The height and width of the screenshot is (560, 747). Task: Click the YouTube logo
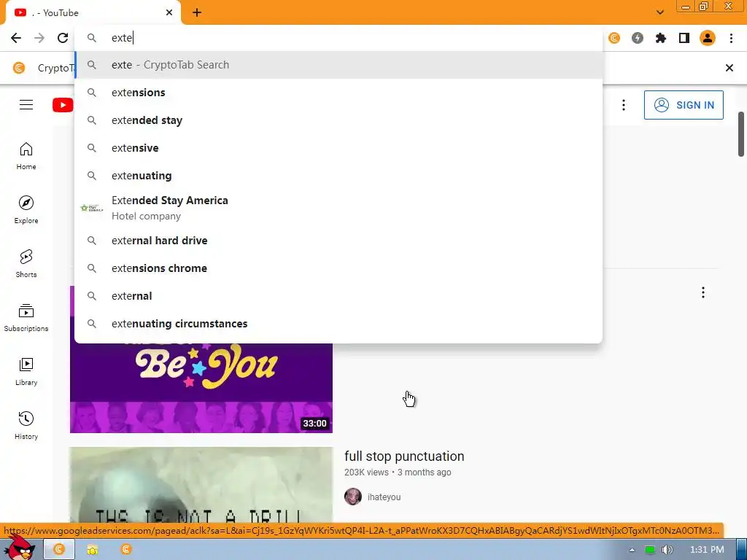tap(63, 105)
